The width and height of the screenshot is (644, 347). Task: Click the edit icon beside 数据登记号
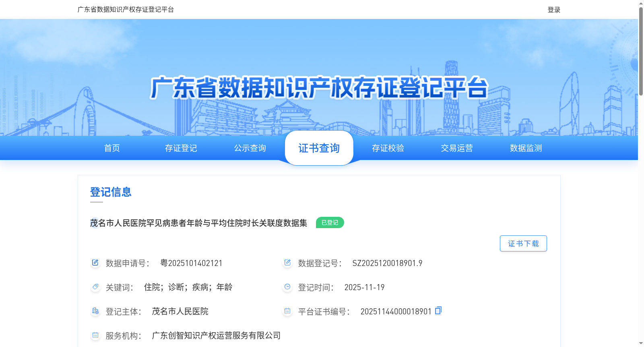[x=287, y=263]
